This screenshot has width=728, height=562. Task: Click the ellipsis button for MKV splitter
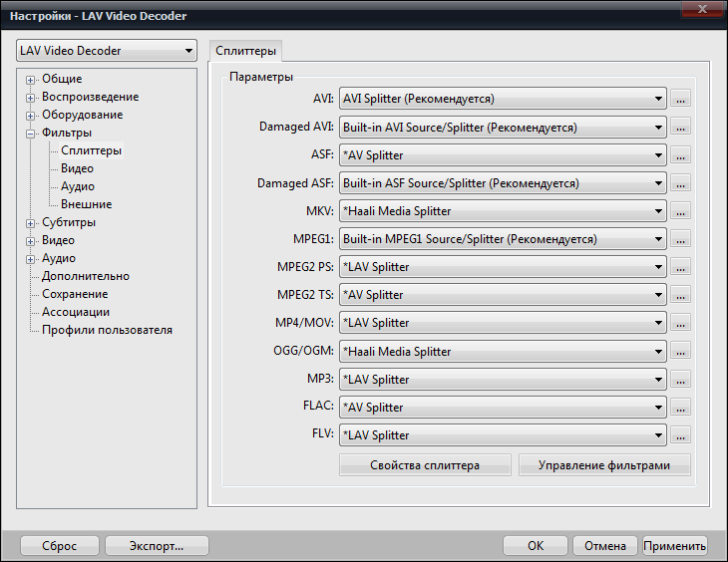(x=681, y=211)
